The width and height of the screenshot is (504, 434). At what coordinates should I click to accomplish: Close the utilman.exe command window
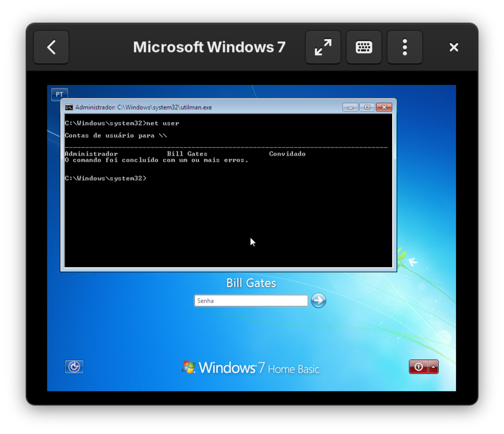point(384,107)
